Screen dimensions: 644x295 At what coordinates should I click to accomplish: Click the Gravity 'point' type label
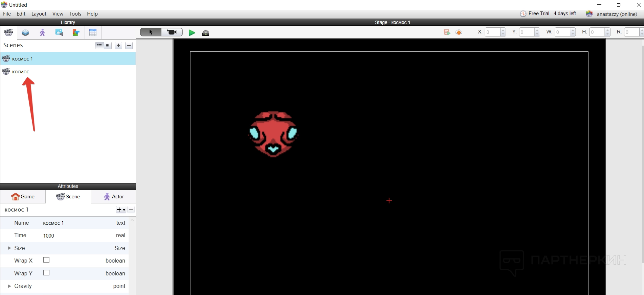click(x=119, y=286)
